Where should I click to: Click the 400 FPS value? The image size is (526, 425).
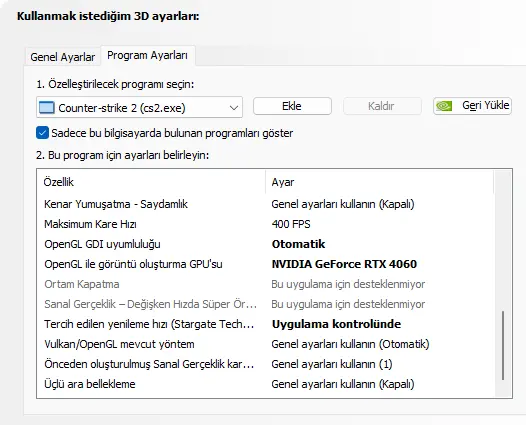coord(291,224)
